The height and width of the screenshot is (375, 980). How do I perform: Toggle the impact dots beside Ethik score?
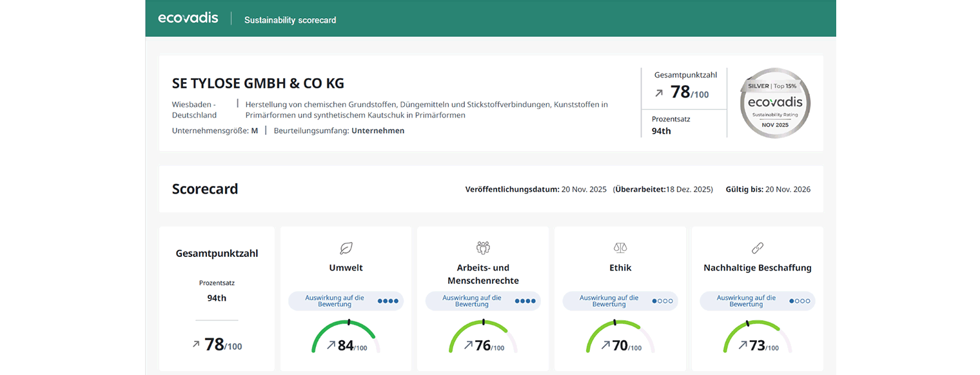click(x=663, y=300)
